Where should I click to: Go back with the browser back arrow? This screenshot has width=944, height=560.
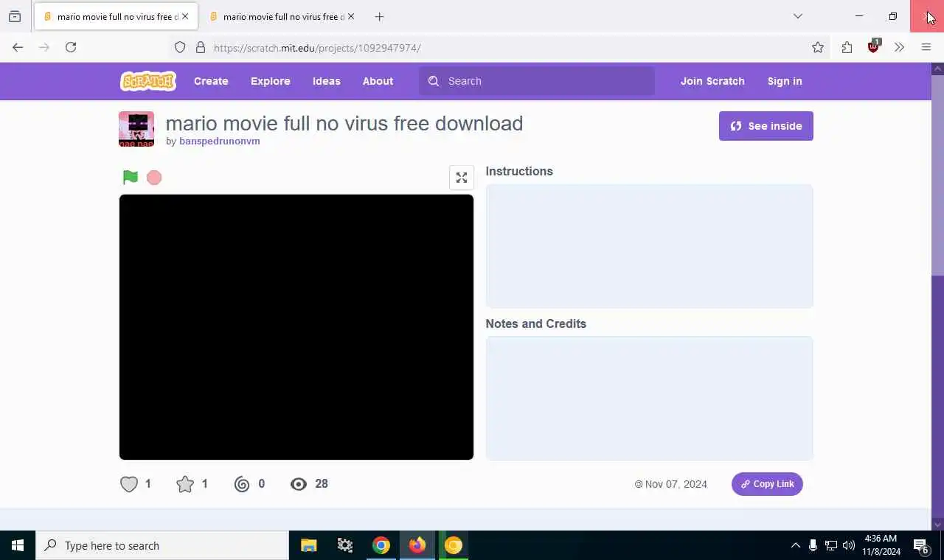[18, 47]
